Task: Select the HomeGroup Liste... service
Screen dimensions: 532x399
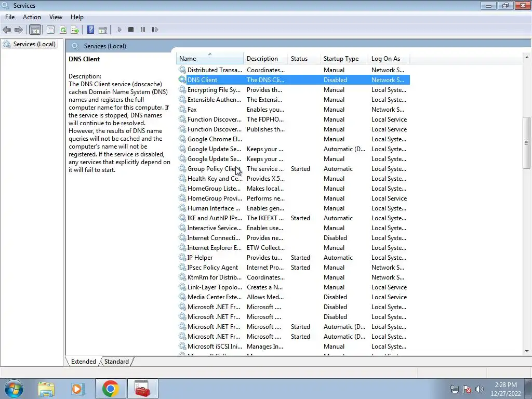Action: (x=294, y=189)
